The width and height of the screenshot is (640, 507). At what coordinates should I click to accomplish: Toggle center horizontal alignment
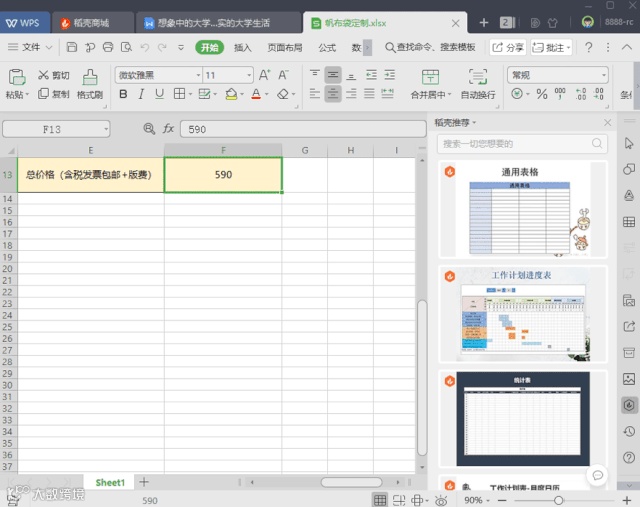click(x=333, y=94)
